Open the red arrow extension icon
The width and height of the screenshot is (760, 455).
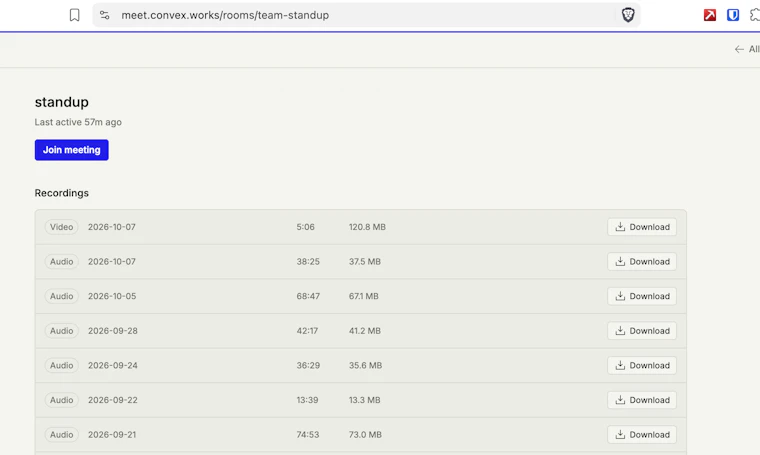pyautogui.click(x=710, y=15)
